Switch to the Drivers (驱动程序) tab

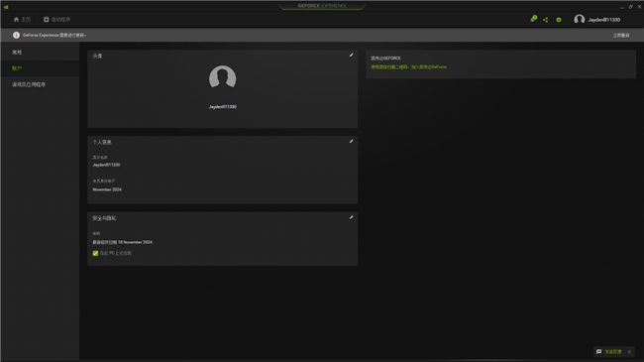point(57,19)
